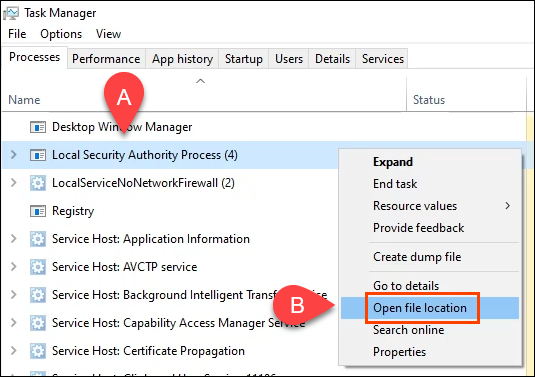The height and width of the screenshot is (377, 535).
Task: Select Service Host: Certificate Propagation text
Action: [x=148, y=351]
